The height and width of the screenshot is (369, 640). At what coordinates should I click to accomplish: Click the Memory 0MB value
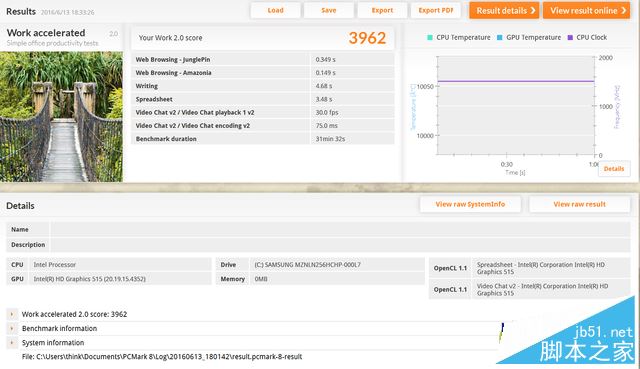261,279
